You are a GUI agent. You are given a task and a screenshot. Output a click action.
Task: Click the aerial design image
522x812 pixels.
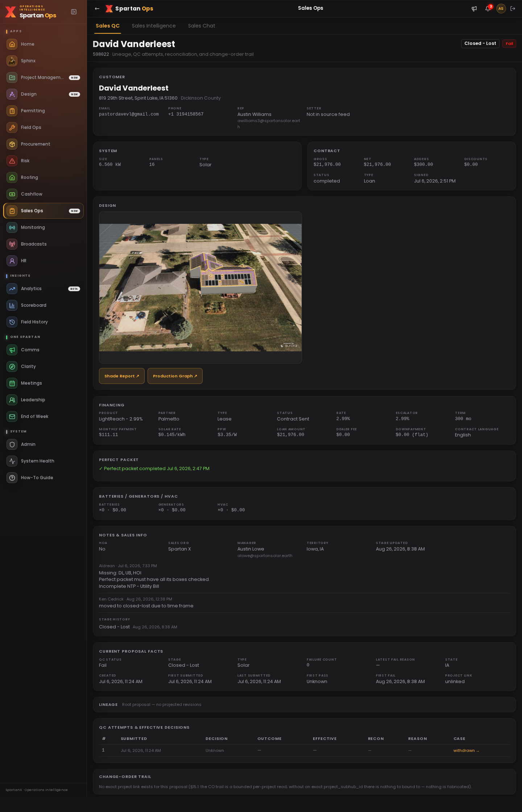click(x=200, y=288)
